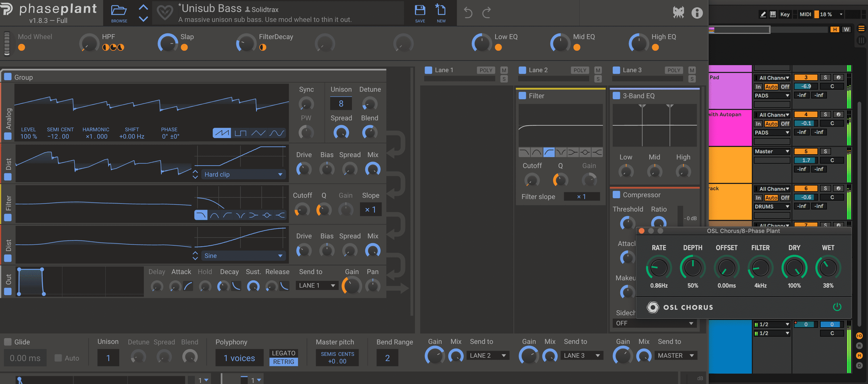Open the Out Send to LANE 1 dropdown
The width and height of the screenshot is (868, 384).
point(317,285)
